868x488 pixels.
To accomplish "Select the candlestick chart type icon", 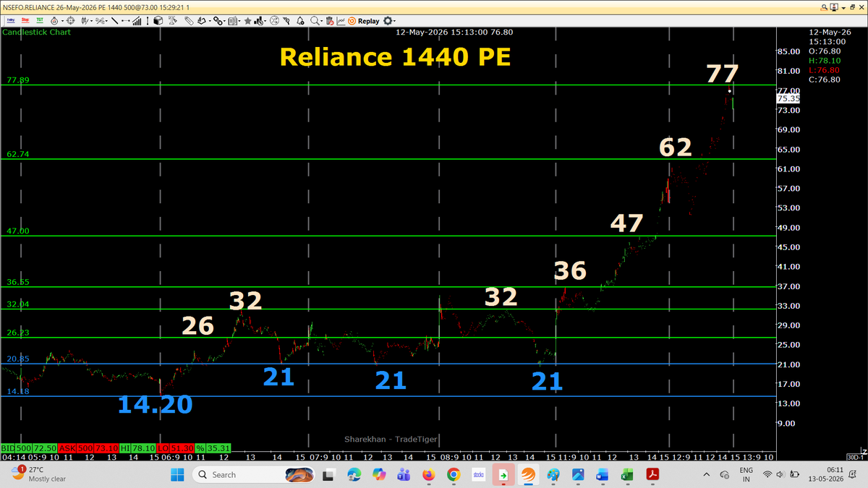I will click(x=85, y=21).
